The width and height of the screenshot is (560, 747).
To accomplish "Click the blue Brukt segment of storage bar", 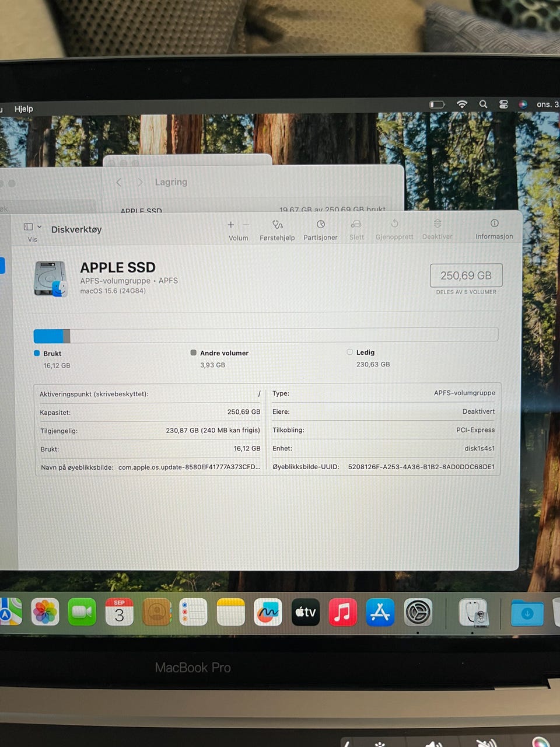I will click(x=48, y=336).
